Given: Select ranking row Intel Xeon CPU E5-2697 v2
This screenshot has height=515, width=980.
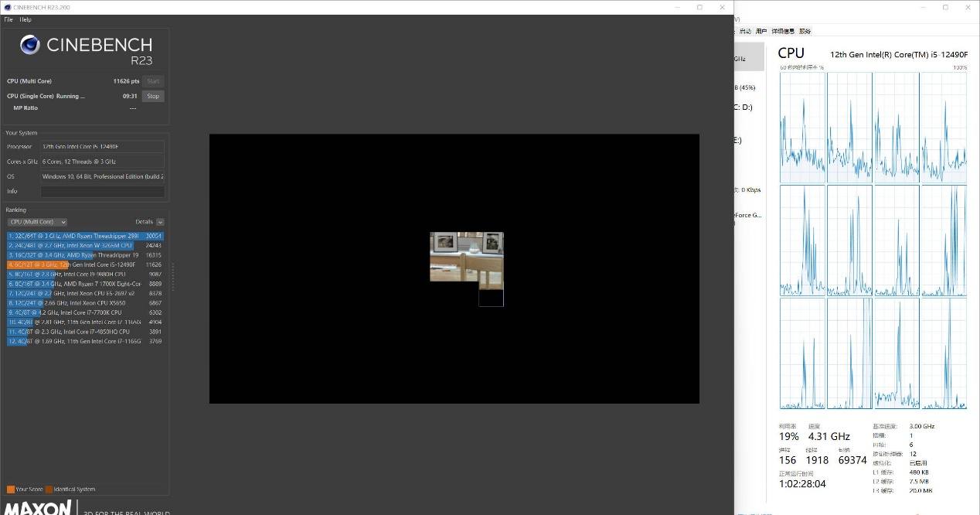Looking at the screenshot, I should tap(85, 293).
